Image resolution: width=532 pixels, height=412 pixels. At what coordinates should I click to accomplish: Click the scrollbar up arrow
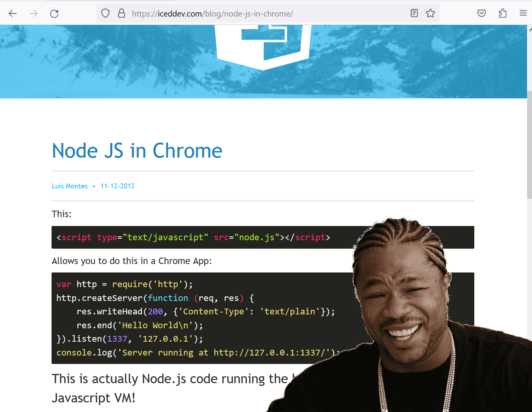click(530, 29)
